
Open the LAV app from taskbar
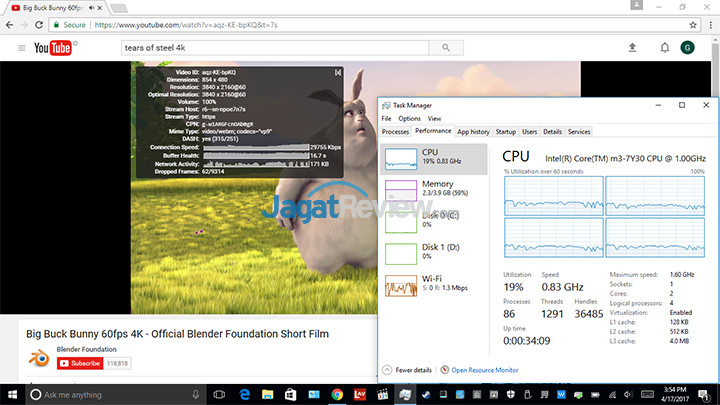pos(360,394)
